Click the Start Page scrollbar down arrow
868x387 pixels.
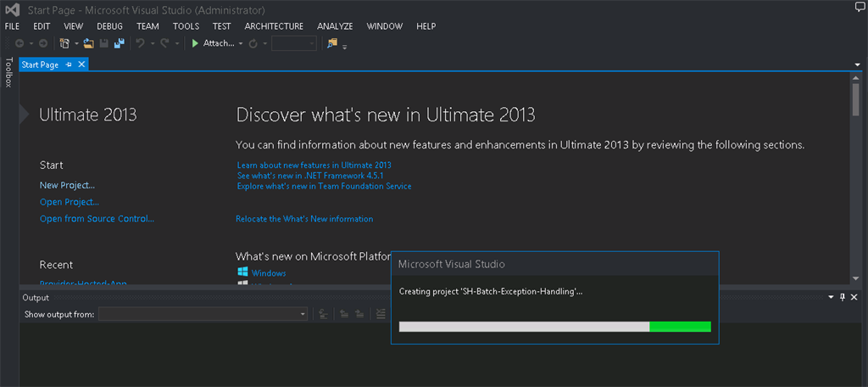click(856, 278)
